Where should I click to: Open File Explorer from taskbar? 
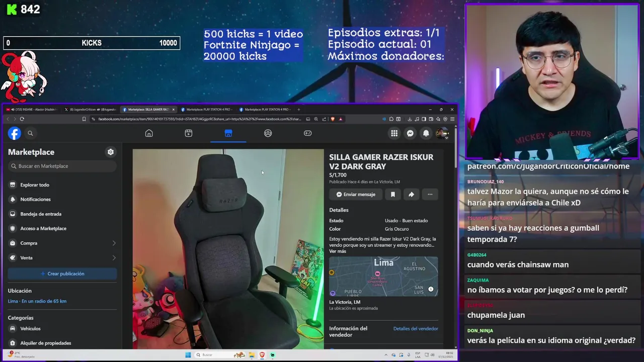pyautogui.click(x=252, y=355)
